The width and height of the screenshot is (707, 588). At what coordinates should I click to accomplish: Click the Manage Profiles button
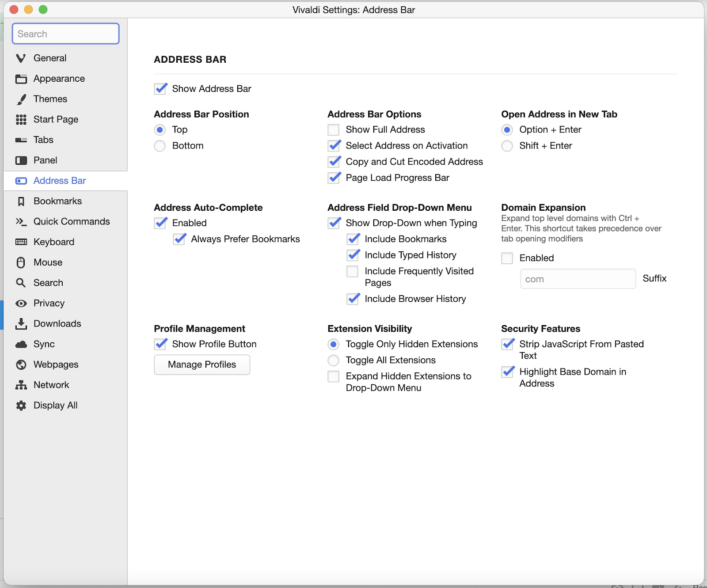coord(202,365)
